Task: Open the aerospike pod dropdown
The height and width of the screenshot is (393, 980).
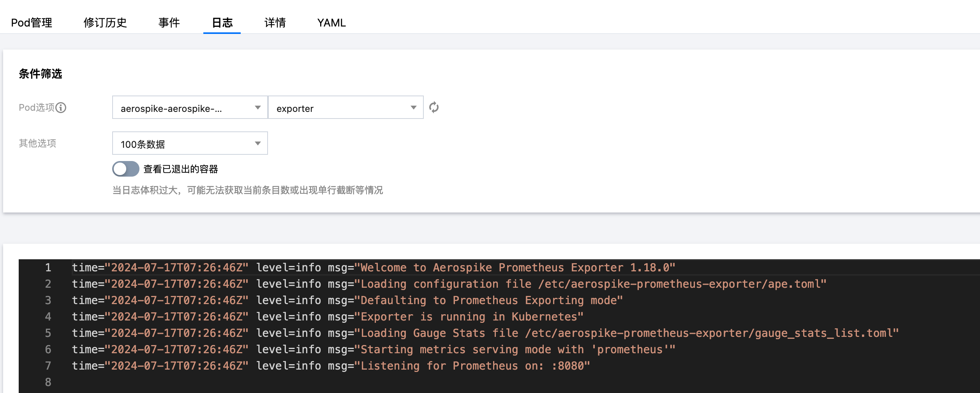Action: pyautogui.click(x=190, y=108)
